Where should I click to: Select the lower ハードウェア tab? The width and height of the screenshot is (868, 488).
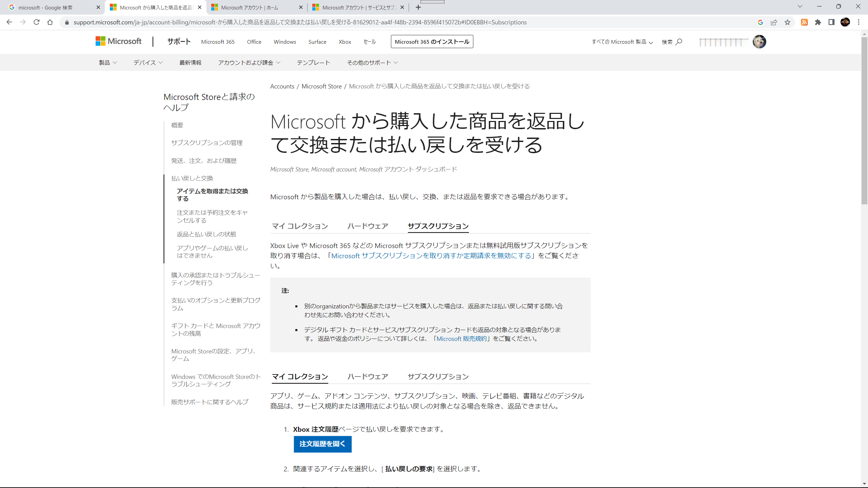(x=368, y=377)
